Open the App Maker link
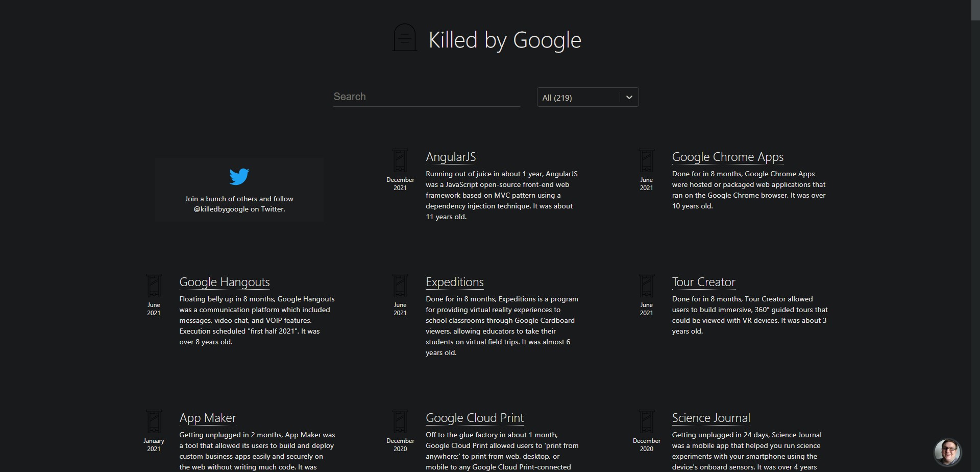 coord(208,418)
